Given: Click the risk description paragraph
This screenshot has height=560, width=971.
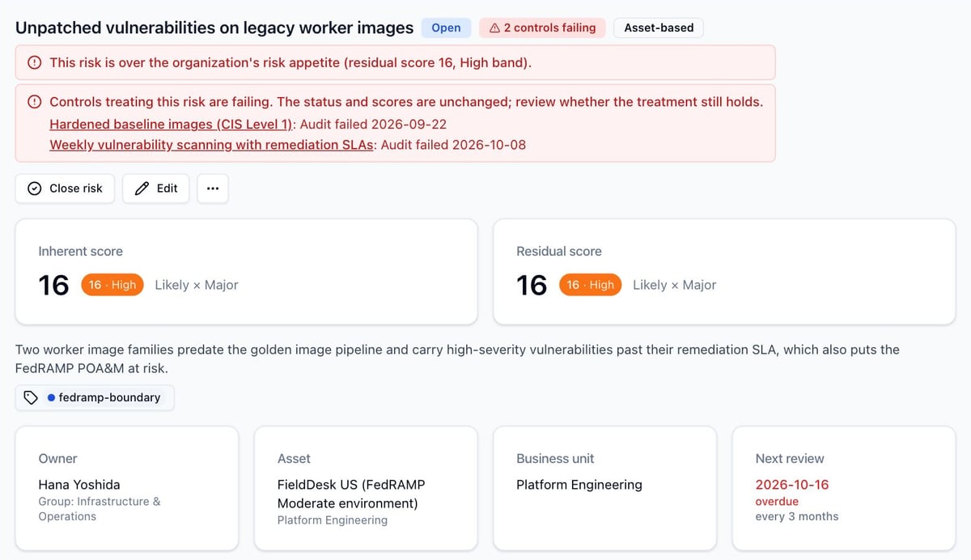Looking at the screenshot, I should (x=457, y=359).
